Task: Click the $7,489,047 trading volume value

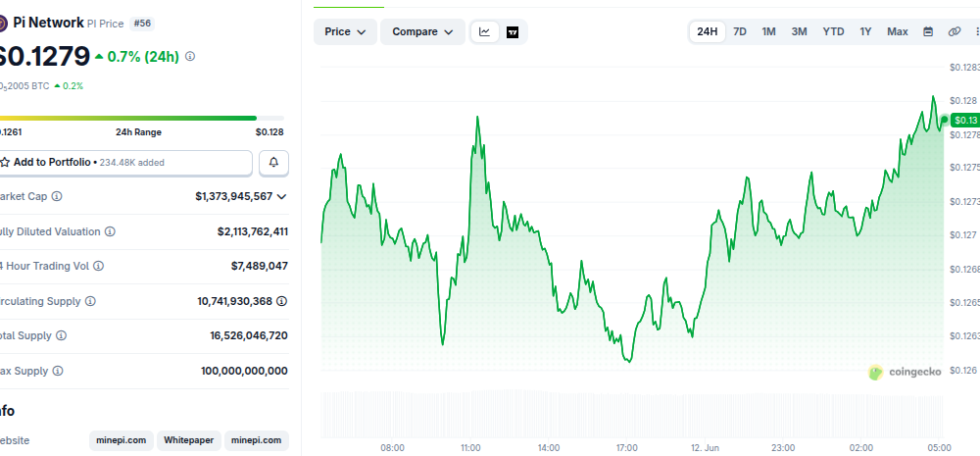Action: (x=260, y=266)
